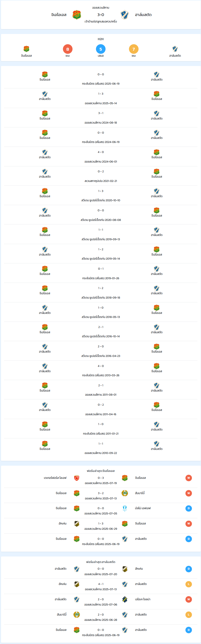Click ฟอร์มล่าสุด:จีเอไอเอส section heading
Viewport: 201px width, 644px height.
101,471
